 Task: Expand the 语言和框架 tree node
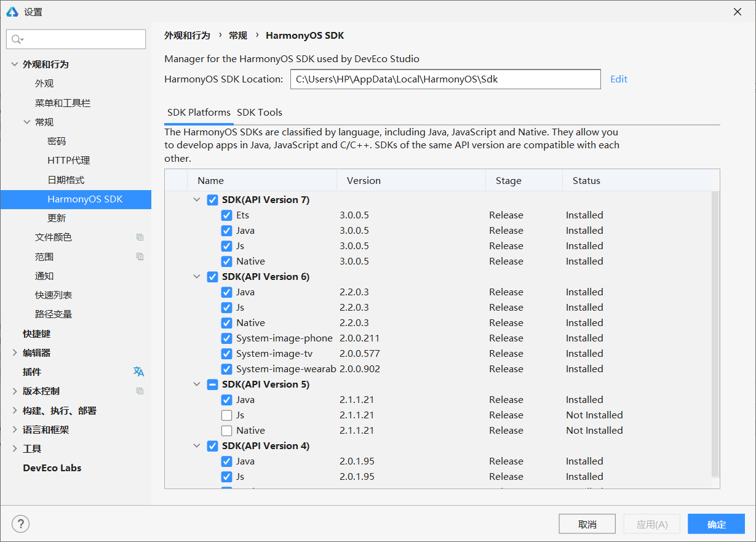tap(15, 429)
